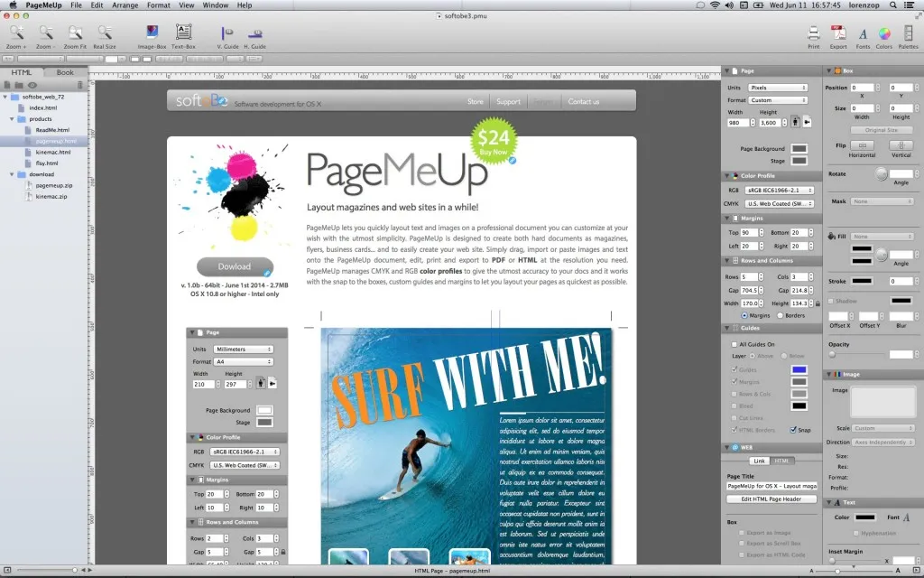
Task: Open the Export tool
Action: tap(838, 36)
